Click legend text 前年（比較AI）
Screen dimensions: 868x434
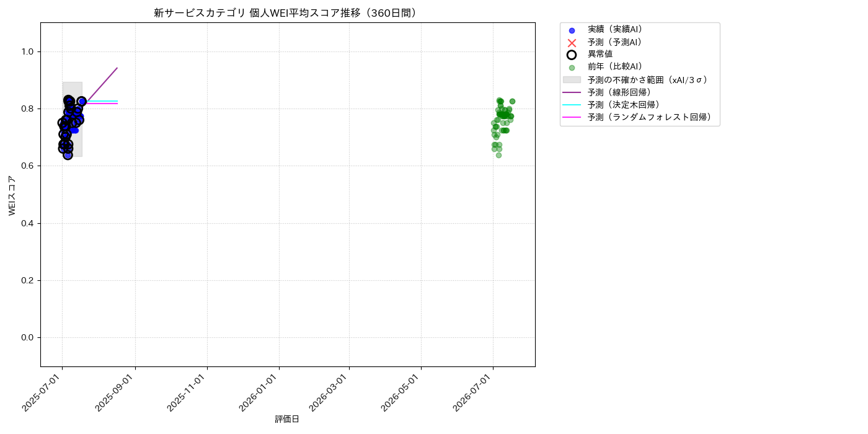(x=617, y=67)
